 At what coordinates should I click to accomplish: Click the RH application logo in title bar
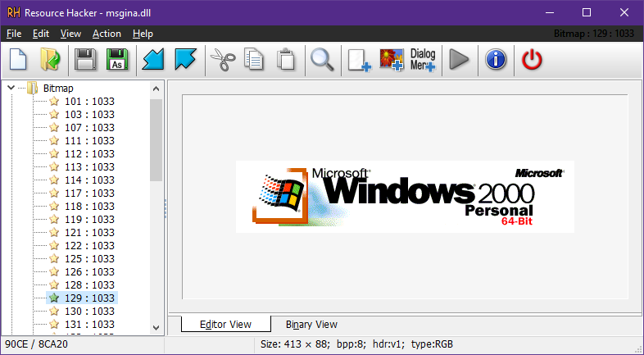coord(14,13)
